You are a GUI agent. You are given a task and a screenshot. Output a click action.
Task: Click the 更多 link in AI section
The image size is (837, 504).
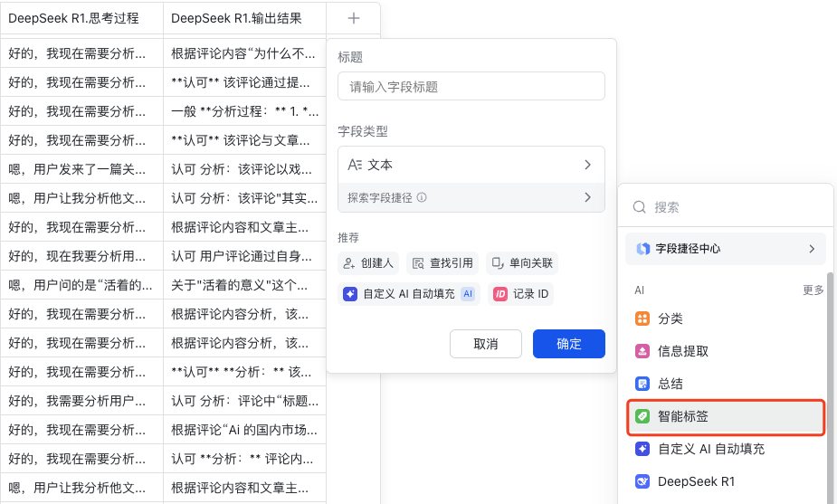[813, 290]
